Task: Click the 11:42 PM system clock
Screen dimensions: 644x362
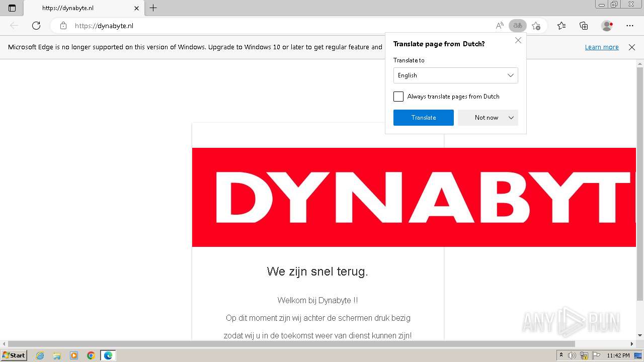Action: click(x=618, y=355)
